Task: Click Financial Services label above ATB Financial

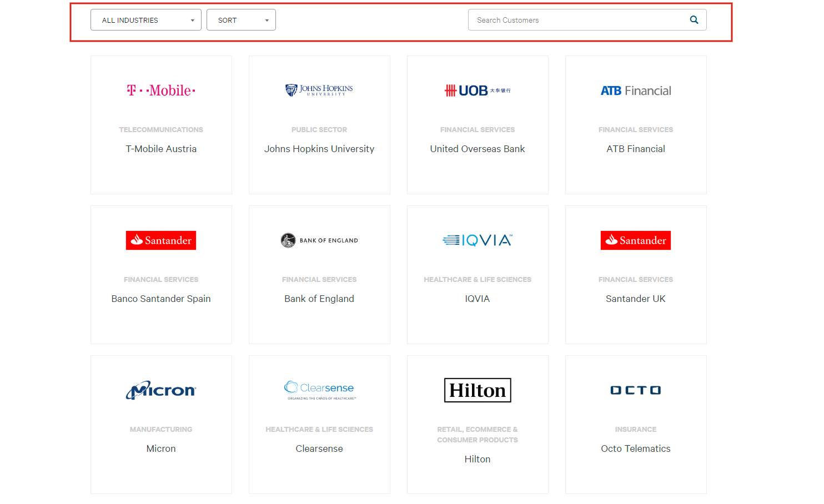Action: [636, 129]
